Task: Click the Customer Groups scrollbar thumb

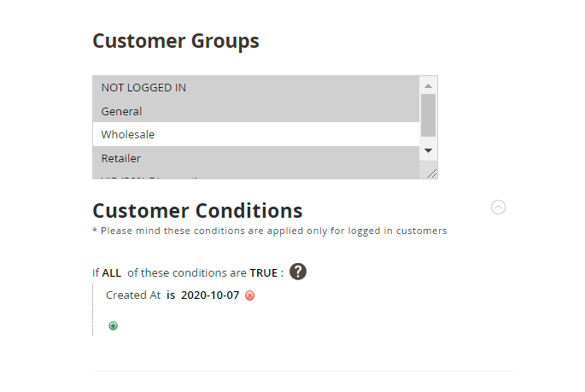Action: pos(429,115)
